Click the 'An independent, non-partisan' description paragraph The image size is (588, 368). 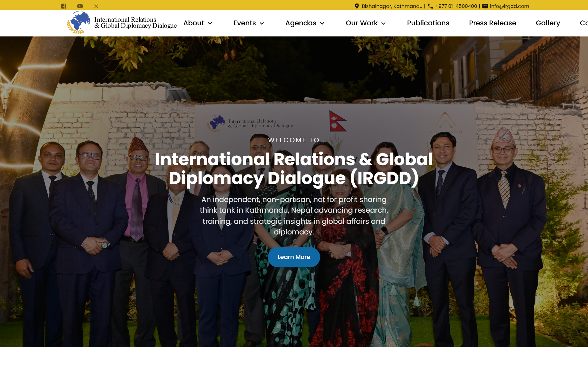pos(294,216)
